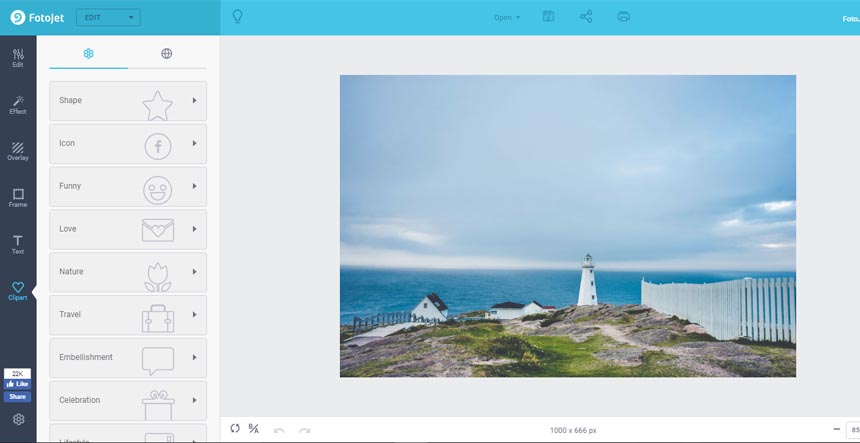Expand the Nature category arrow

point(194,271)
